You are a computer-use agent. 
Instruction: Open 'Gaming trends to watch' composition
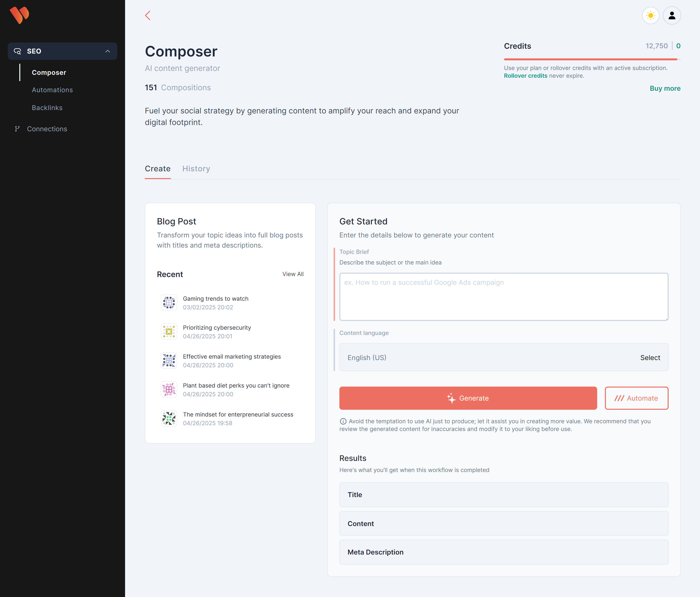216,298
